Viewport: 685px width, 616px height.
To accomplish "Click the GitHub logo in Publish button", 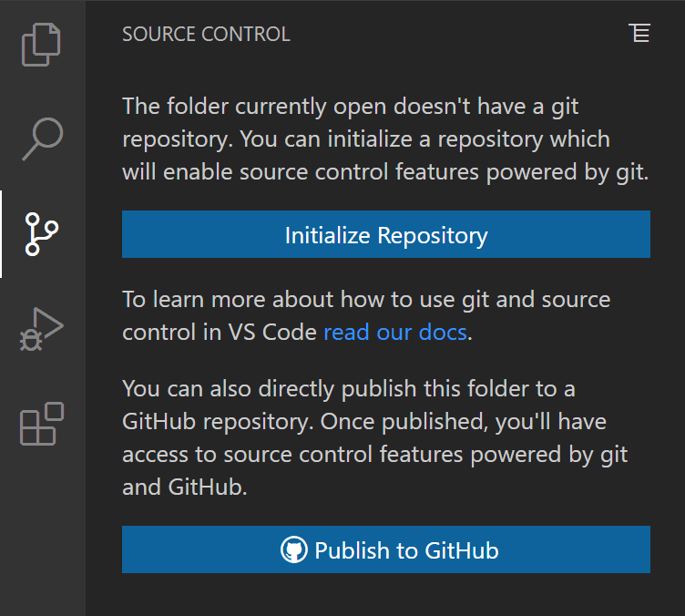I will click(x=293, y=550).
